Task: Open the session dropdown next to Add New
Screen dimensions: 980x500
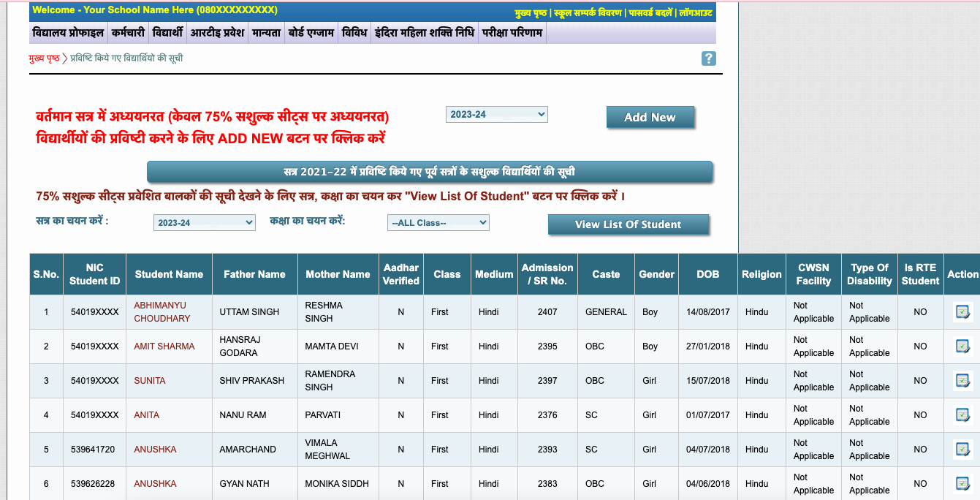Action: tap(496, 114)
